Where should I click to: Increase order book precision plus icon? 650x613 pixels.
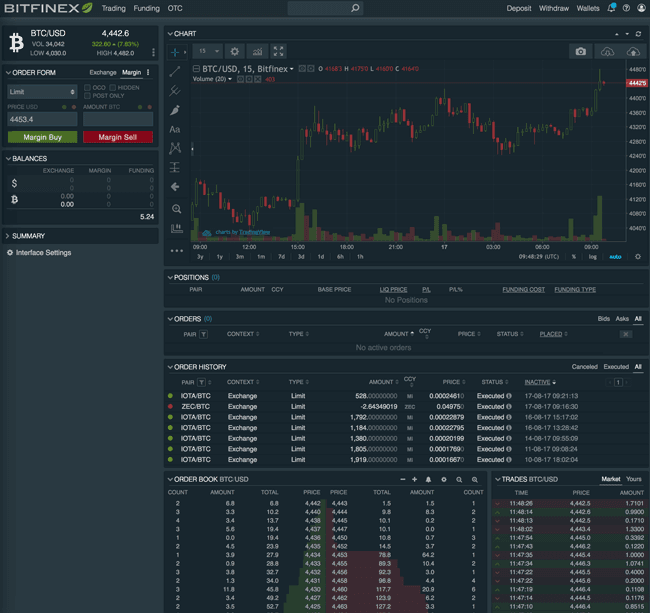click(414, 480)
